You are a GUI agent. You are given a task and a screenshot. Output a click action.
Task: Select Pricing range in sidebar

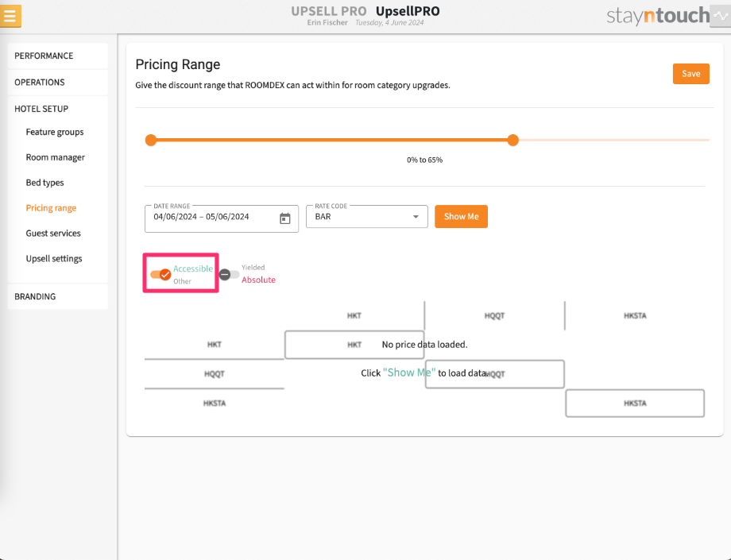pos(51,208)
